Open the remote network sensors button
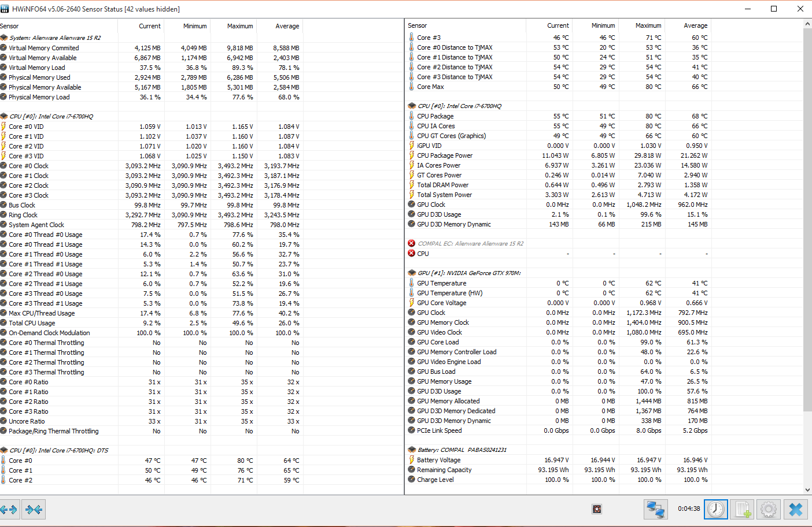Image resolution: width=812 pixels, height=527 pixels. [656, 509]
